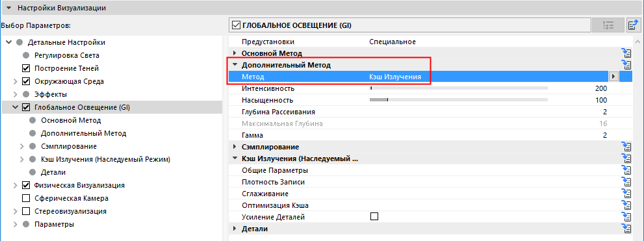
Task: Collapse the Детальные Настройки tree node
Action: 9,42
